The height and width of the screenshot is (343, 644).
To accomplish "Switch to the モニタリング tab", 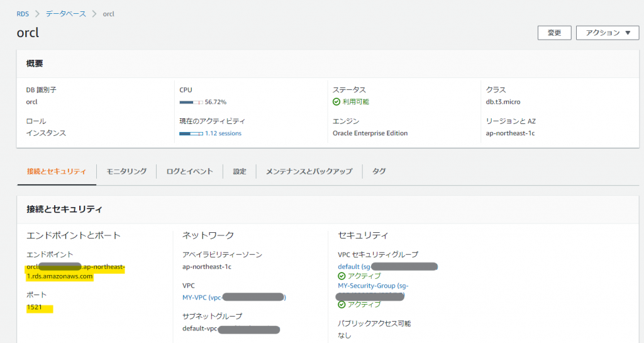I will (126, 171).
